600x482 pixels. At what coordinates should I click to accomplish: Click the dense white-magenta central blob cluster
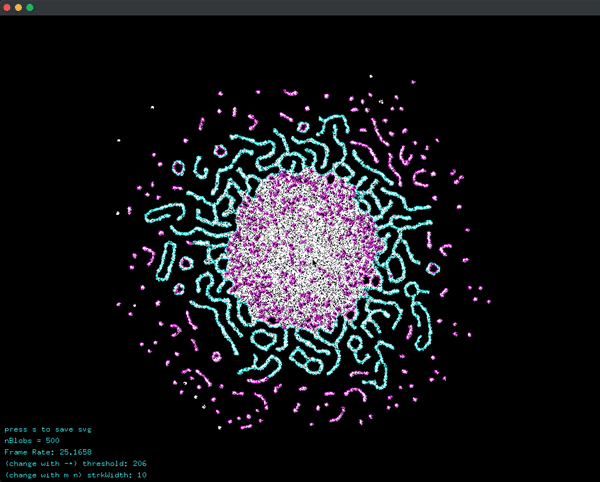click(304, 251)
